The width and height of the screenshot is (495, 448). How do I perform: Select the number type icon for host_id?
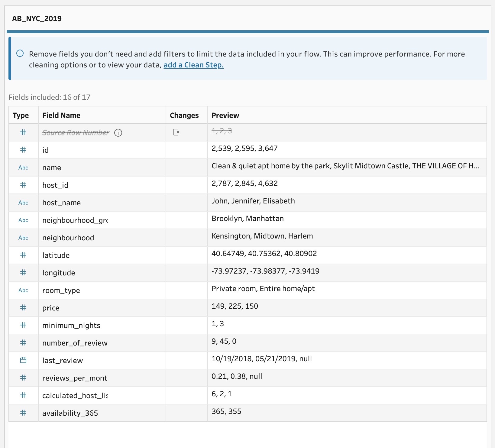tap(23, 185)
